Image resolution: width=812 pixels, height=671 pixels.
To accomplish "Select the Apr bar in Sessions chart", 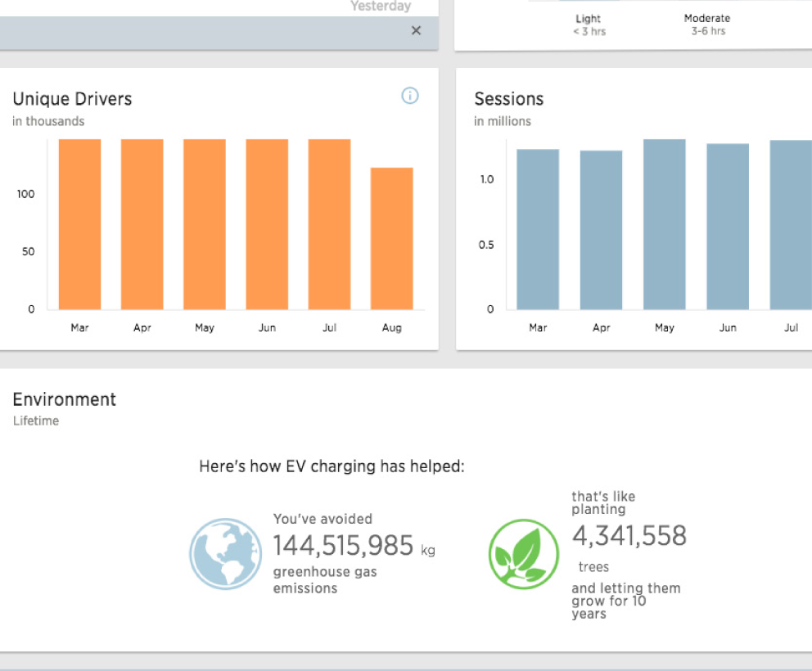I will [601, 231].
